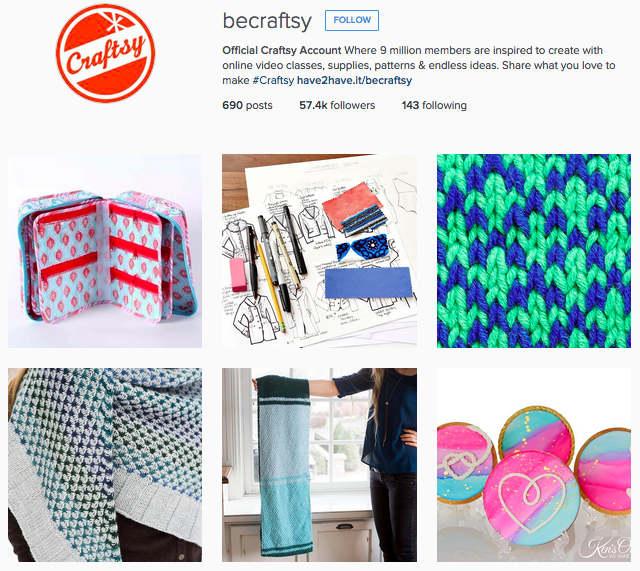Open the woman holding teal scarf photo
This screenshot has width=640, height=571.
pos(319,465)
